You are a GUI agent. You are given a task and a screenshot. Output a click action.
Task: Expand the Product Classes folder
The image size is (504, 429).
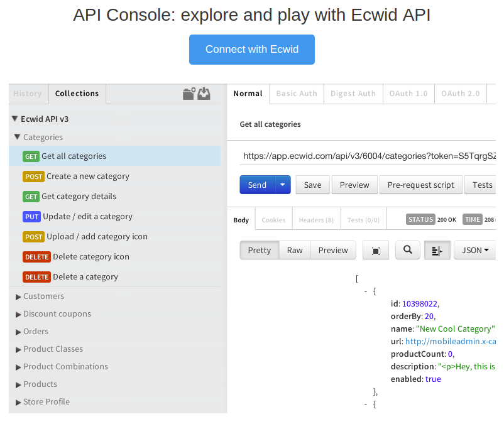[x=18, y=350]
